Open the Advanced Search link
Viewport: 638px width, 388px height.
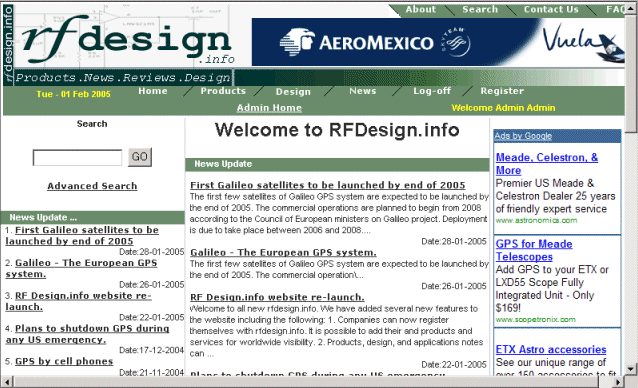tap(92, 186)
